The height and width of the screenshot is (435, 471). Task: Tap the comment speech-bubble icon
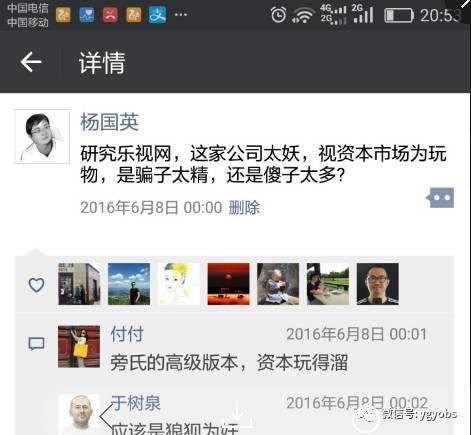click(36, 344)
